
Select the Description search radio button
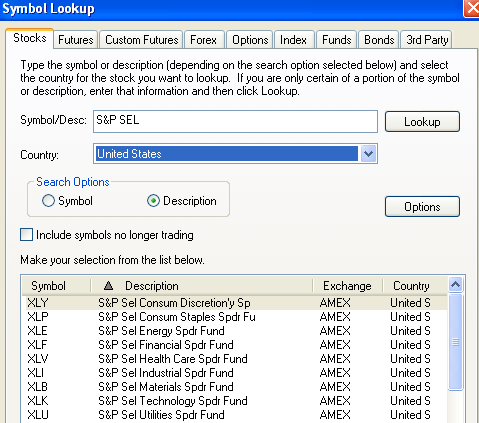[153, 201]
